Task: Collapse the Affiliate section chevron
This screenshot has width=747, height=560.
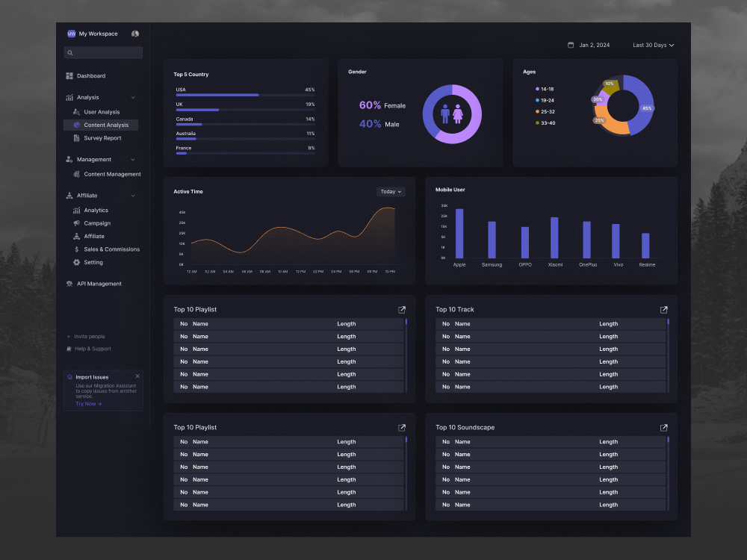Action: coord(133,196)
